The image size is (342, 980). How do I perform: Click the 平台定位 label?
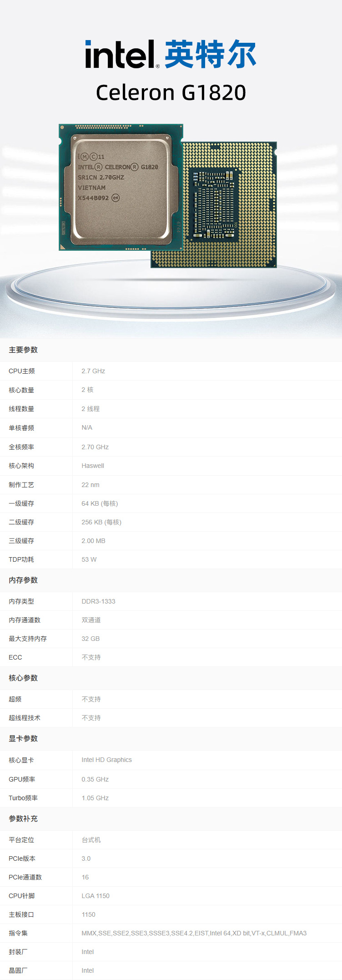click(21, 840)
